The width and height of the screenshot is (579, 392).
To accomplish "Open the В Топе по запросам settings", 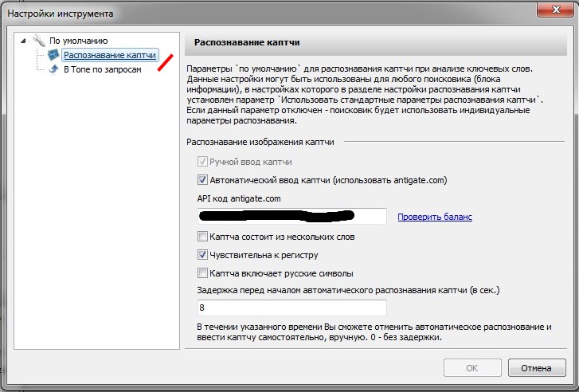I will point(102,70).
